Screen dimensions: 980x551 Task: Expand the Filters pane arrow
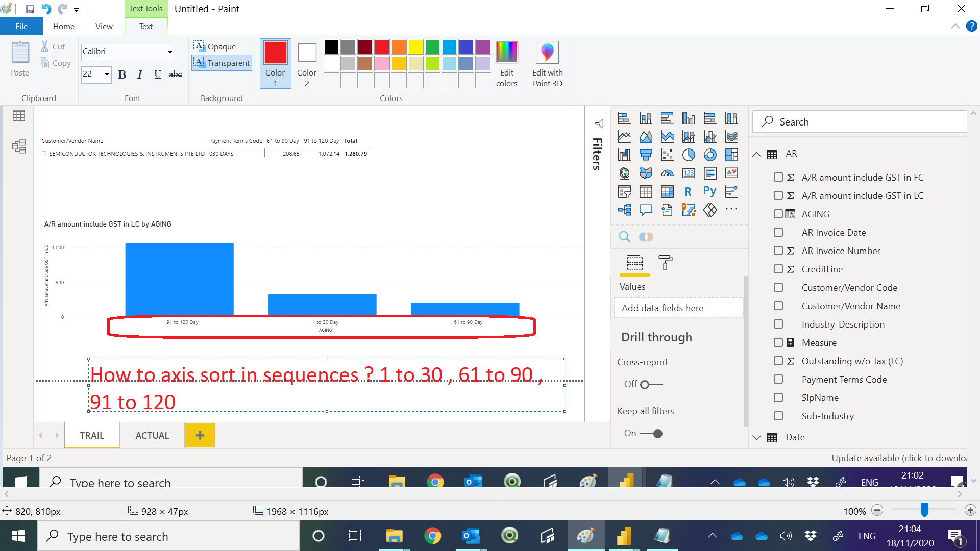coord(599,123)
